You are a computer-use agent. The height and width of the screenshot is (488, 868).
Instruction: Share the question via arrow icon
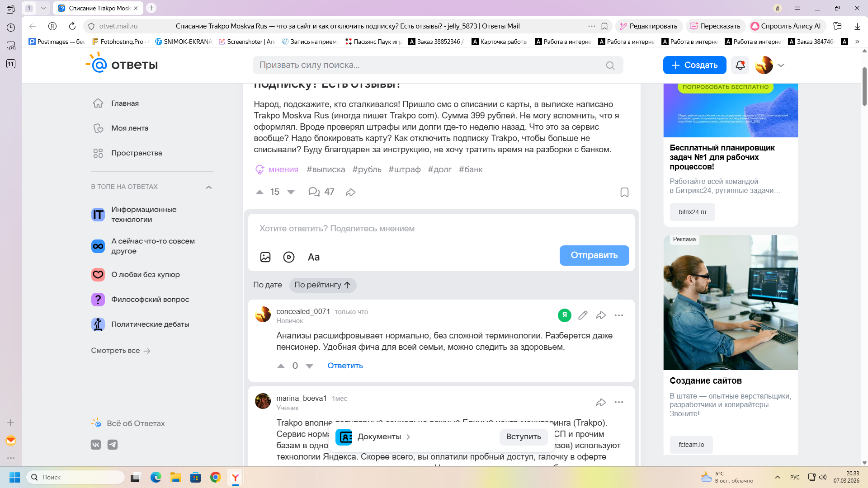(350, 192)
